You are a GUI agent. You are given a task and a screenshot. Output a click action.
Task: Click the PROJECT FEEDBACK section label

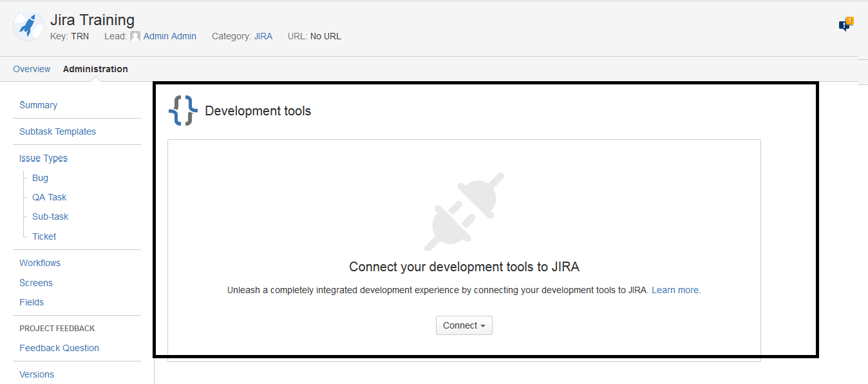[x=57, y=329]
